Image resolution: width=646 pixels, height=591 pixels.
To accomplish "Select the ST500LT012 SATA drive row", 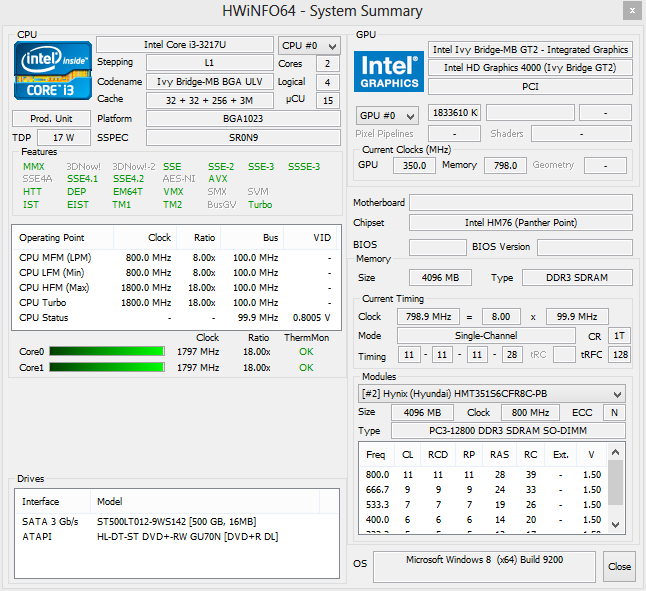I will [x=175, y=521].
